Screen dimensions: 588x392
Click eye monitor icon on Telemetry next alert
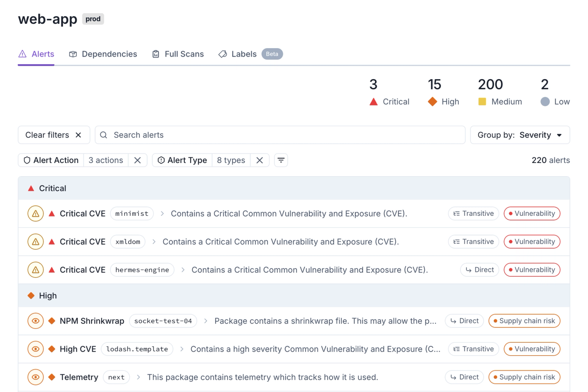(36, 377)
